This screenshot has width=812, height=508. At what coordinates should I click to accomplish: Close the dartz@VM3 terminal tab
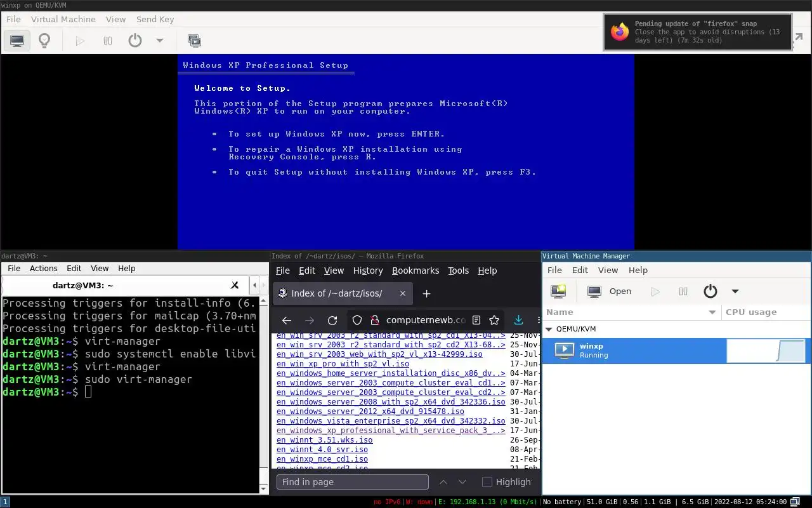point(235,286)
